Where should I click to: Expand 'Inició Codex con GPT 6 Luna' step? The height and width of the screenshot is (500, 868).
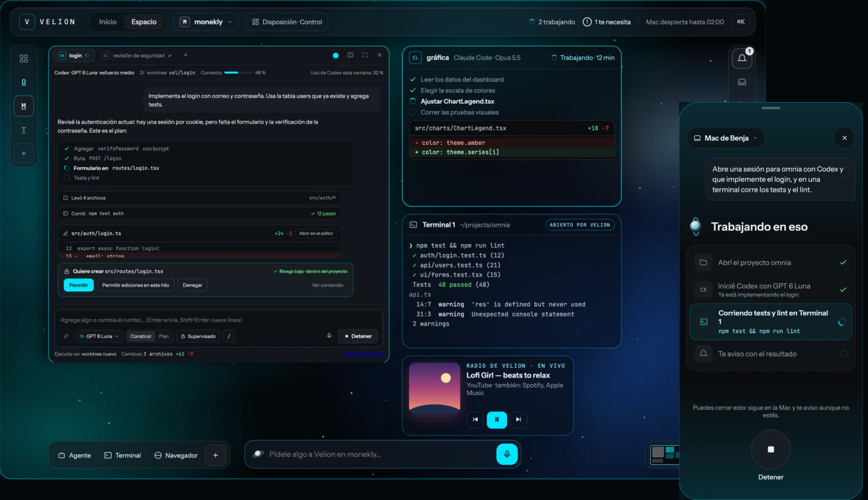(771, 290)
